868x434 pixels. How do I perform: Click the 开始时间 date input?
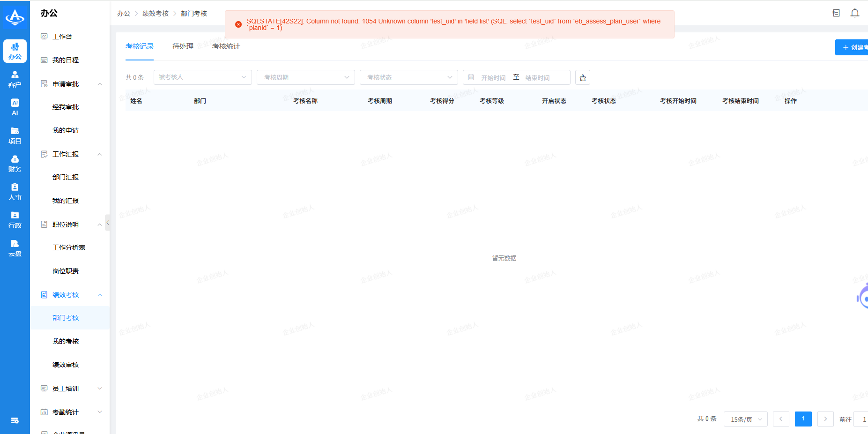[x=493, y=78]
